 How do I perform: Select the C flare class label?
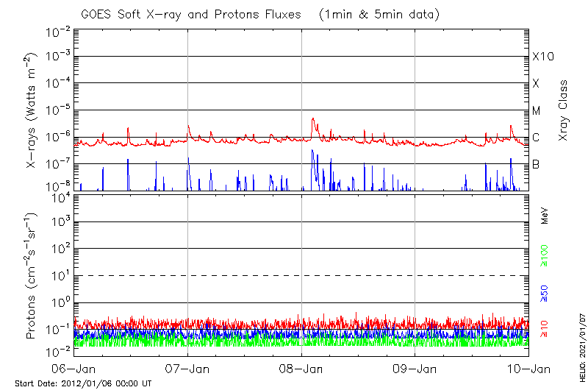pyautogui.click(x=537, y=138)
